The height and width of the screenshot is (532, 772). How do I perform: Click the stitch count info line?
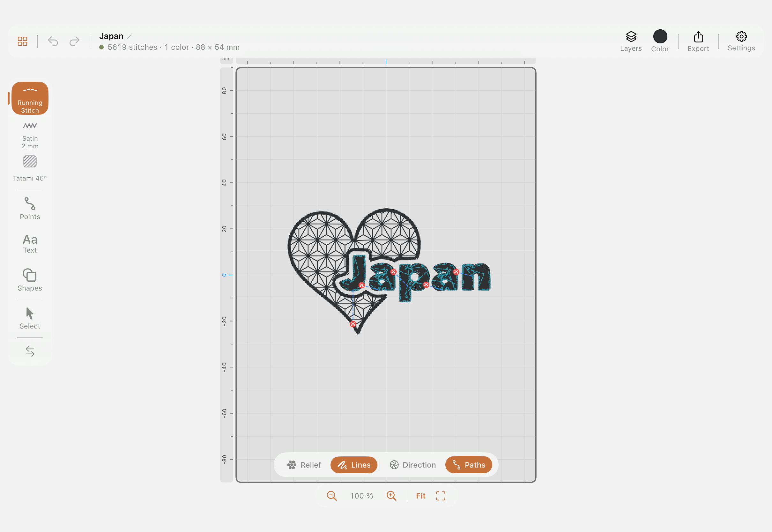coord(173,47)
